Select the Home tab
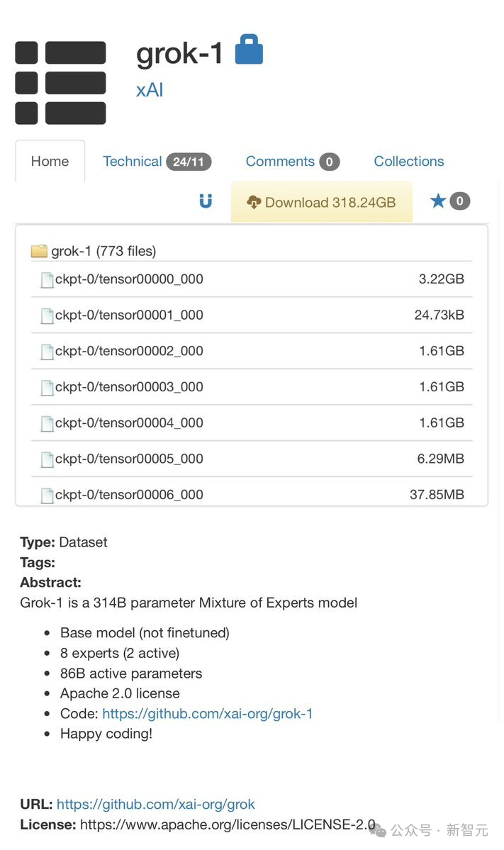This screenshot has height=850, width=504. (x=49, y=161)
